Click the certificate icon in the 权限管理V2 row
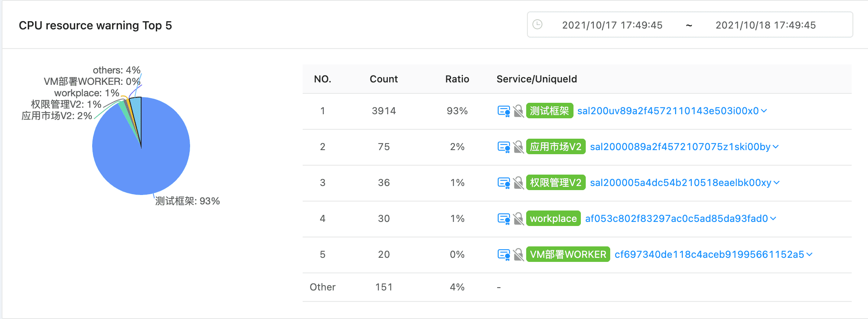 [504, 183]
